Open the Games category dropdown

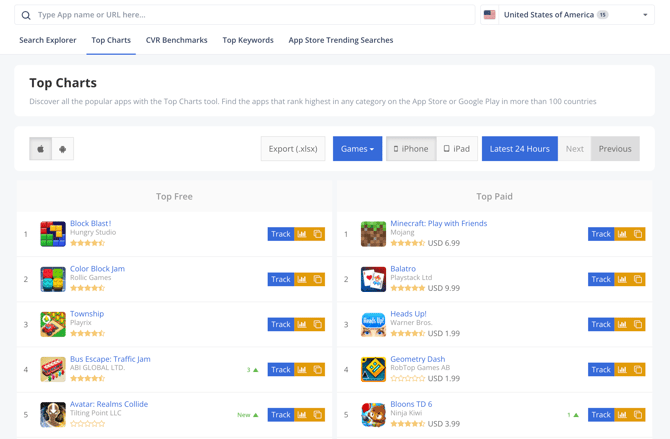coord(357,149)
